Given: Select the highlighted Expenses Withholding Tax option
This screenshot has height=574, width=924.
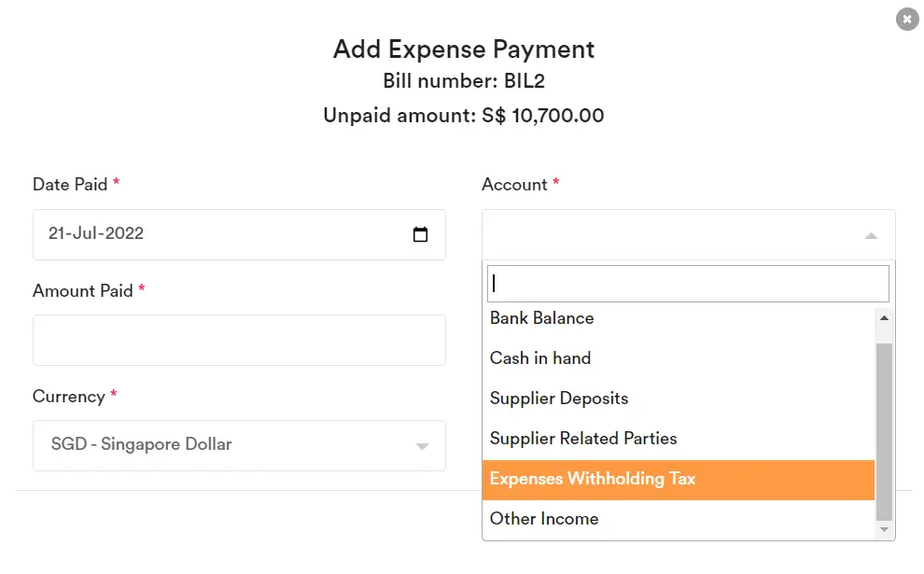Looking at the screenshot, I should (593, 479).
